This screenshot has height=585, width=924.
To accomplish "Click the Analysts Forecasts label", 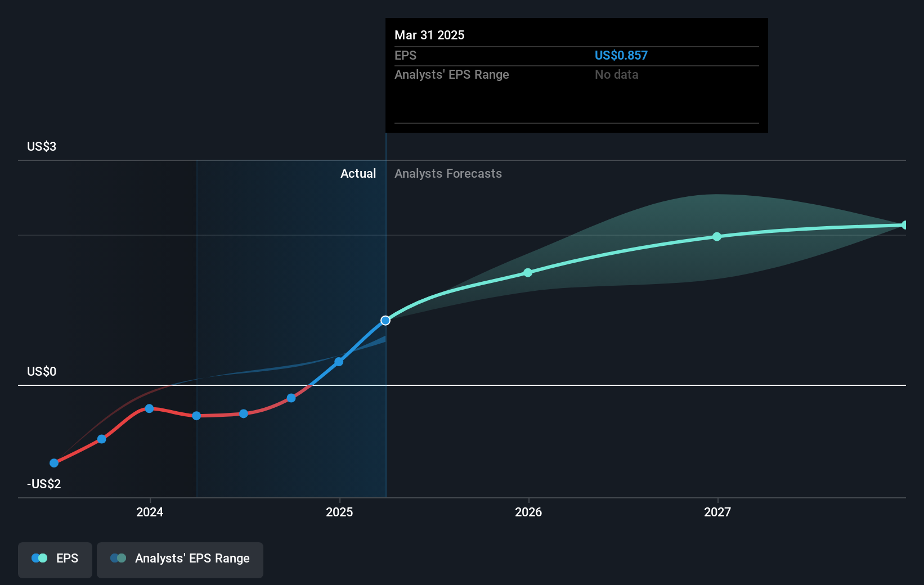I will [448, 173].
